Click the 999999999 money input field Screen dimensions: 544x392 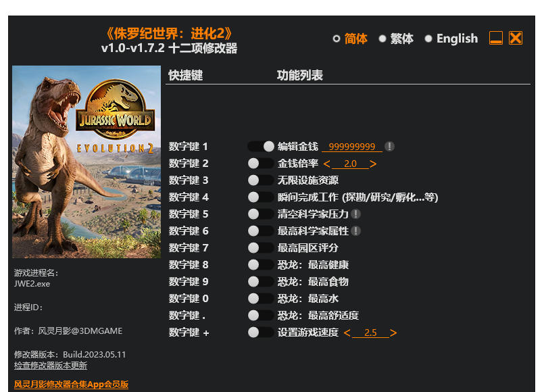[x=352, y=147]
